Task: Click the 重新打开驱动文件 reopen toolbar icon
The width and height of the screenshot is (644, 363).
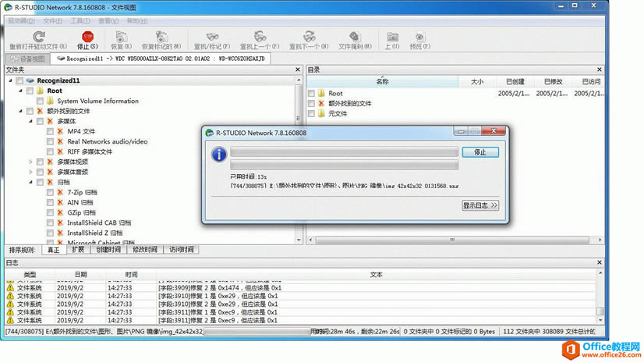Action: (39, 37)
